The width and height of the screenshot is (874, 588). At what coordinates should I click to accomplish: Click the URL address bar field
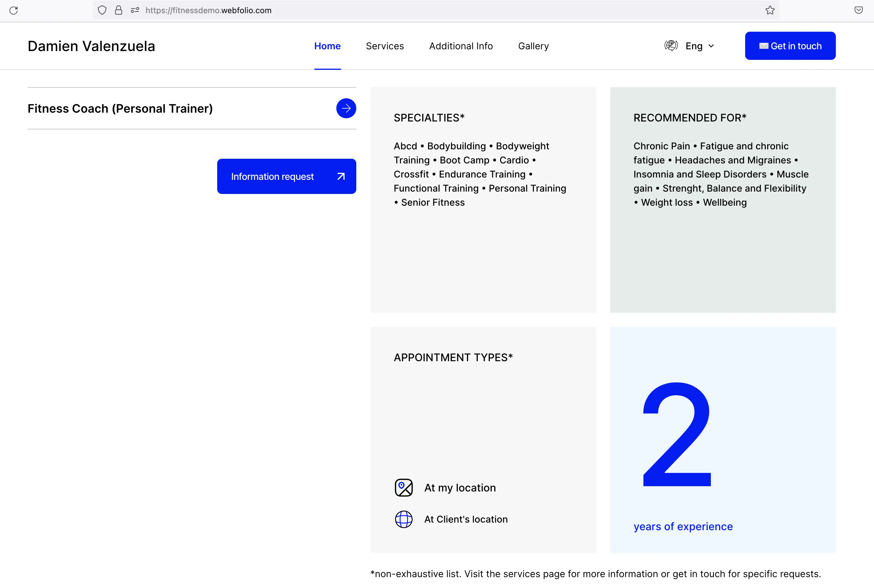pos(413,10)
